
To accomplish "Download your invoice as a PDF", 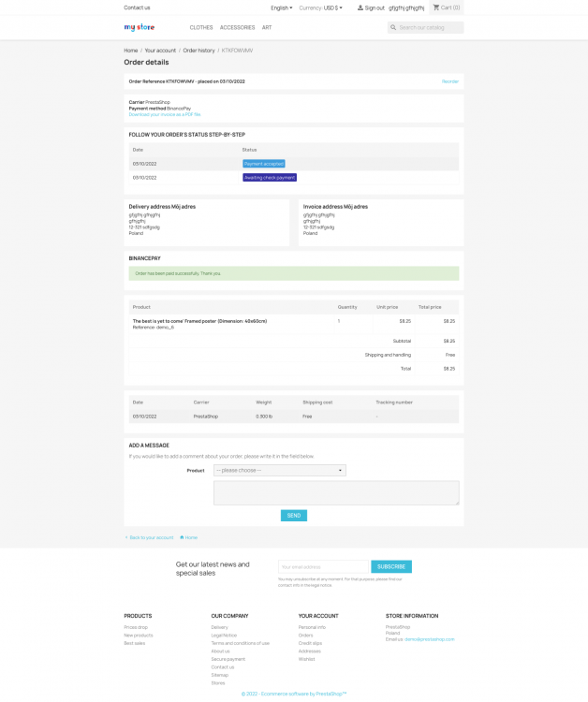I will [x=165, y=114].
